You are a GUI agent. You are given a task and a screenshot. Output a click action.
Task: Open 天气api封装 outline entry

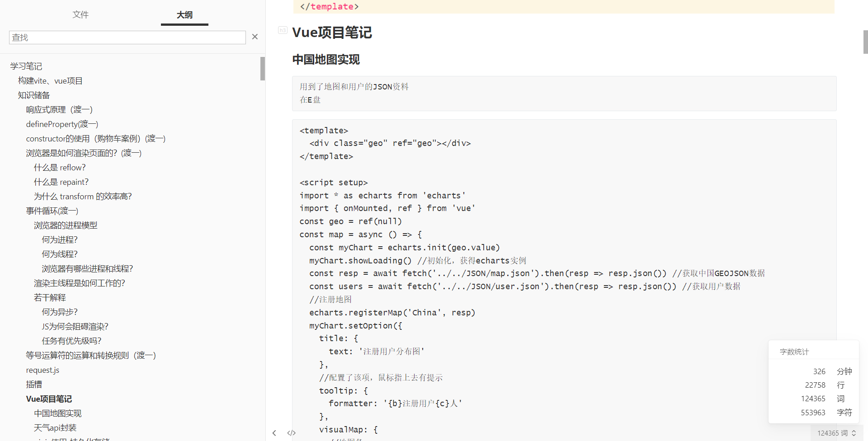coord(55,428)
